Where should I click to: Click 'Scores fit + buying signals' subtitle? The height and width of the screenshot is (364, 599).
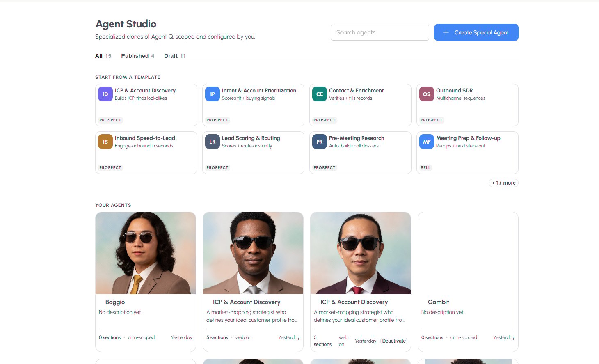(248, 98)
